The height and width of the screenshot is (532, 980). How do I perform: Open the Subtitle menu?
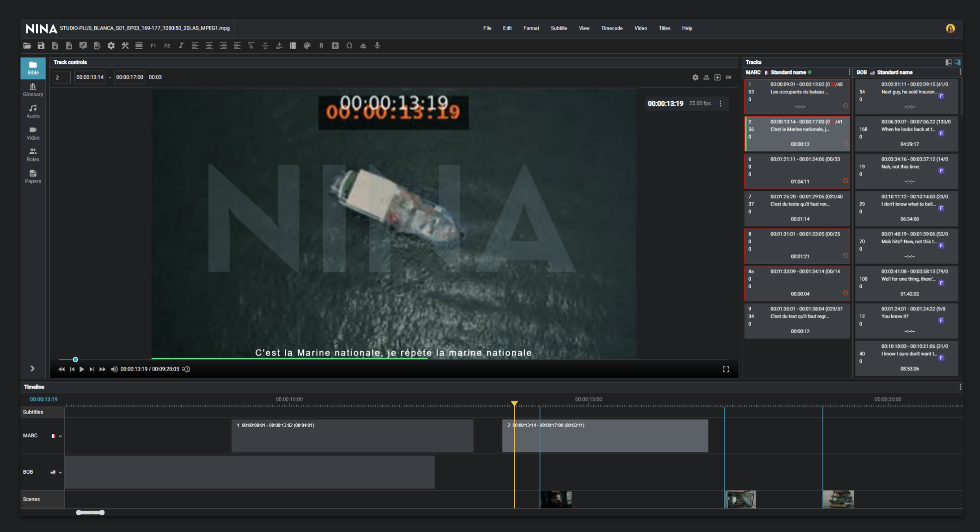pyautogui.click(x=558, y=28)
